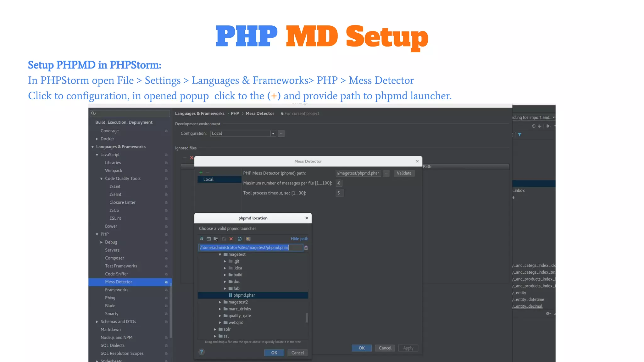Refresh the file tree in phpmd location dialog

click(240, 239)
